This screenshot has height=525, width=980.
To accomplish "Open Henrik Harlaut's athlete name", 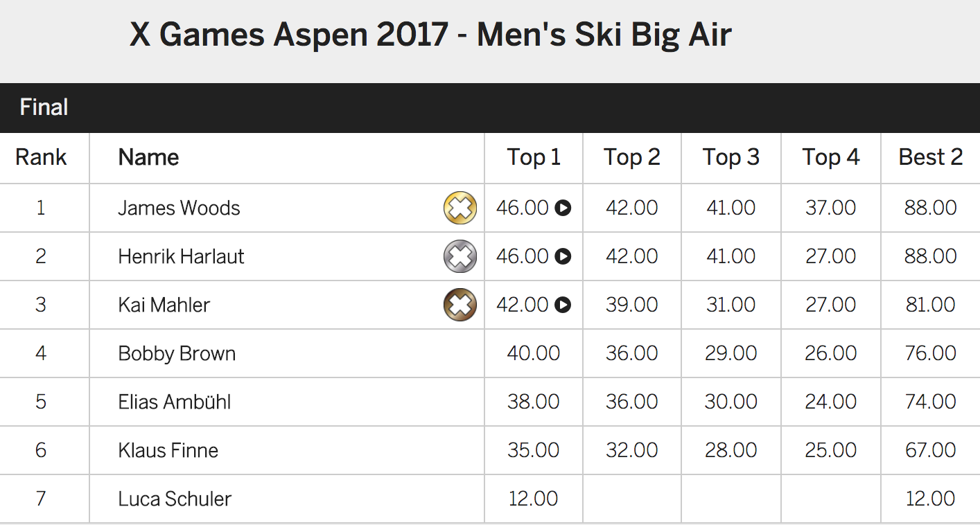I will [181, 256].
